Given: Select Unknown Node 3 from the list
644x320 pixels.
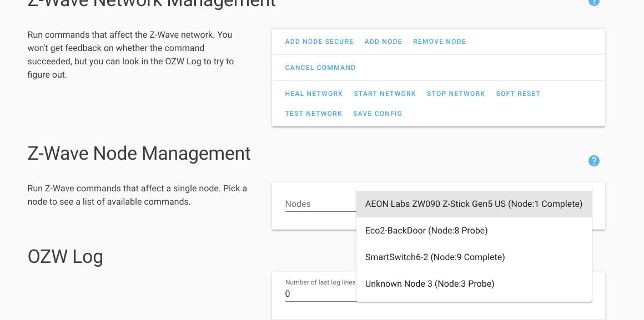Looking at the screenshot, I should pos(430,283).
